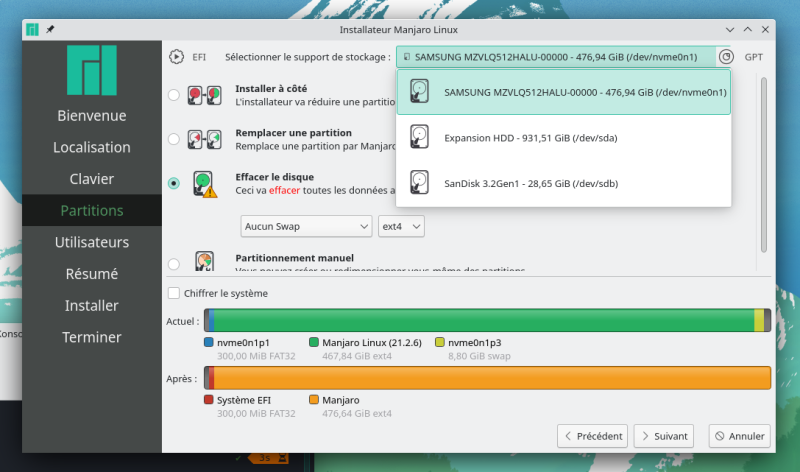Select the Installer à côté radio option
Image resolution: width=800 pixels, height=472 pixels.
coord(173,95)
